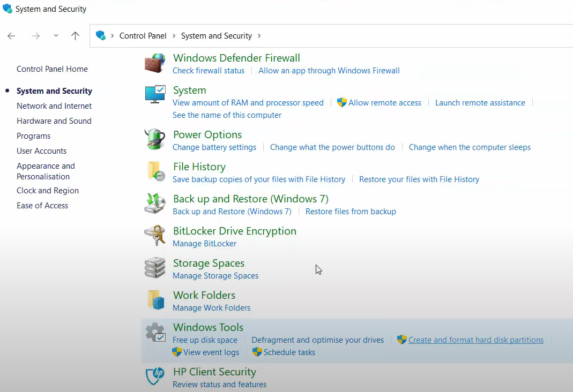
Task: Click the System monitor icon
Action: (x=155, y=95)
